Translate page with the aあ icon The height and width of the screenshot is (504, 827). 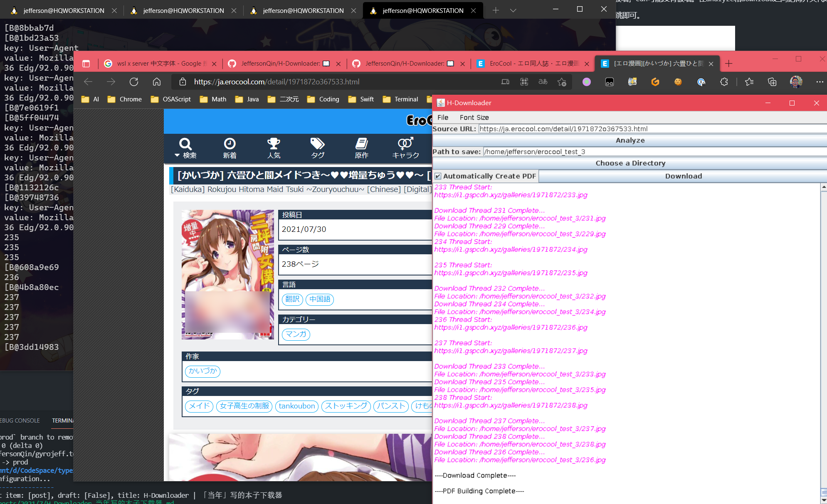pyautogui.click(x=543, y=82)
